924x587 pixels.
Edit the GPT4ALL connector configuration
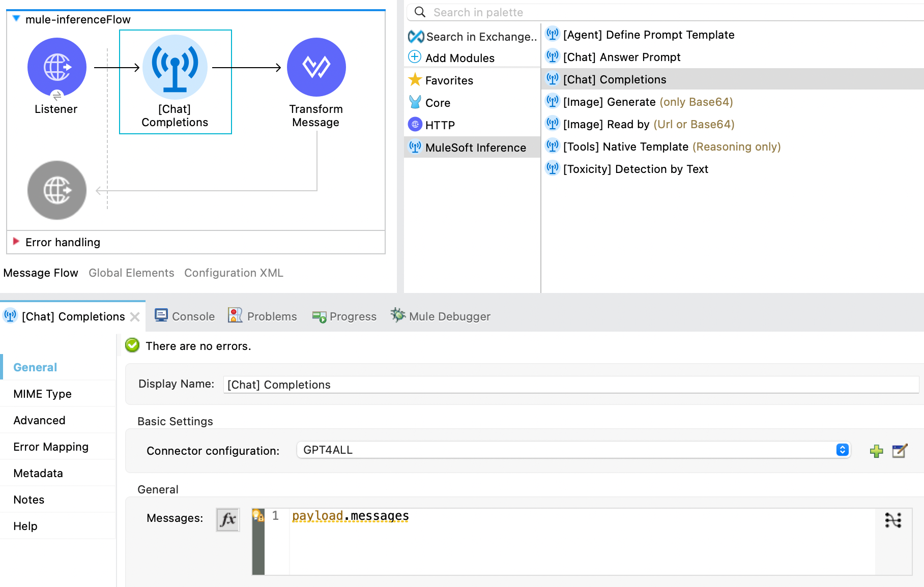(900, 451)
